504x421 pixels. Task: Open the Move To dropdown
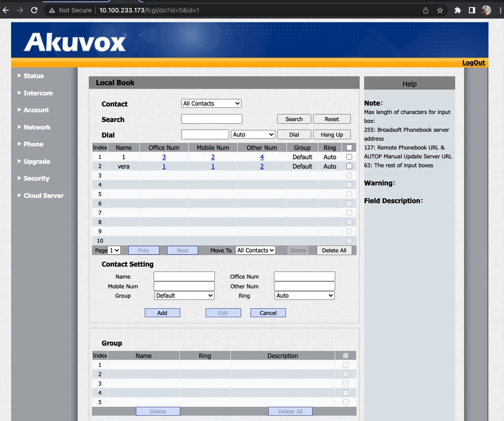click(x=255, y=250)
